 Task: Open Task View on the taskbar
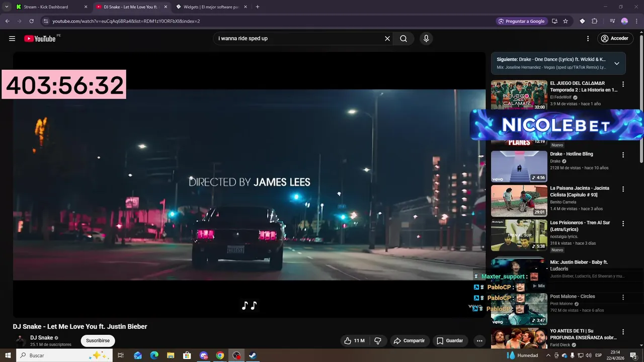[x=121, y=355]
